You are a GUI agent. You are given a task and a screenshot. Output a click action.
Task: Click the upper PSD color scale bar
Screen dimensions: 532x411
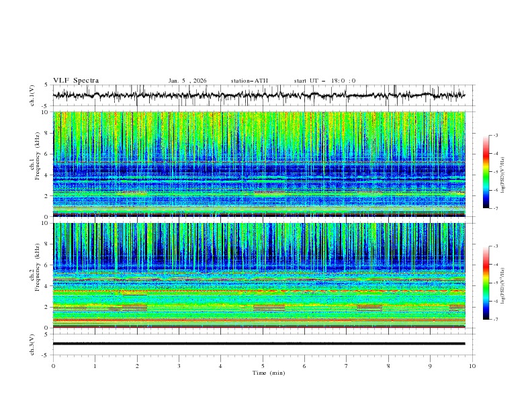[x=486, y=172]
